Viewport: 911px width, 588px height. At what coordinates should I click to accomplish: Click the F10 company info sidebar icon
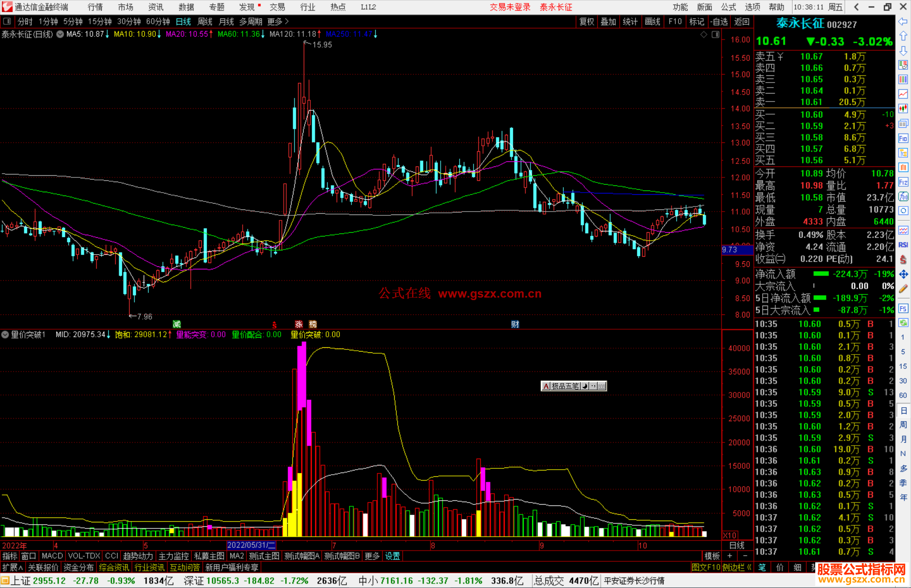click(x=903, y=139)
